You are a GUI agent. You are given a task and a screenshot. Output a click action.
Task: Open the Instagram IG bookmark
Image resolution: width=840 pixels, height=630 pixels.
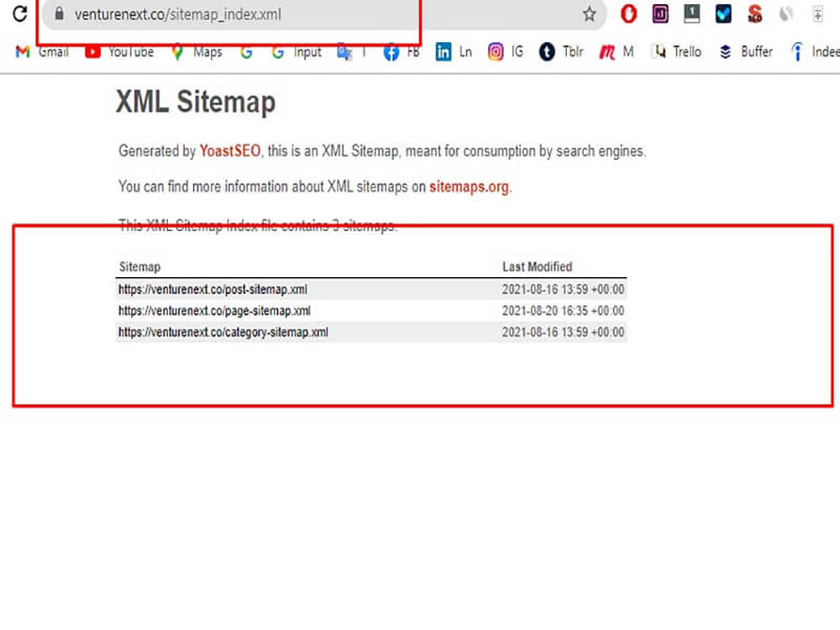[505, 52]
